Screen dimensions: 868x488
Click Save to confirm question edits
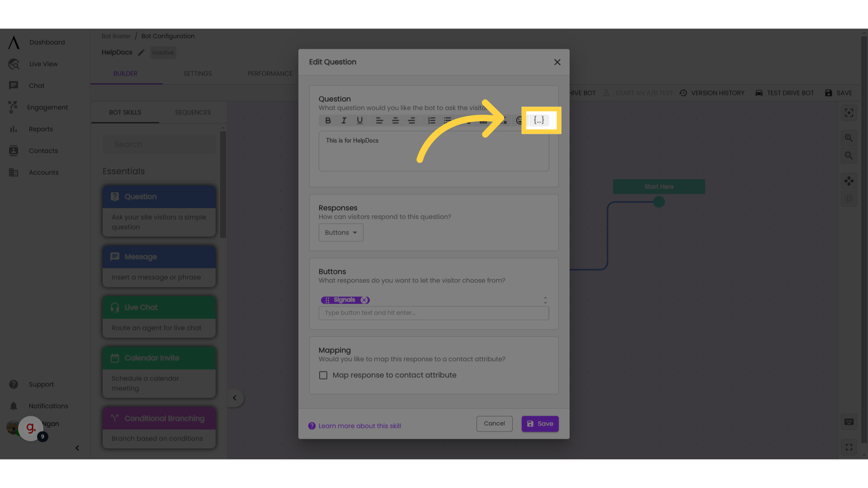(540, 423)
